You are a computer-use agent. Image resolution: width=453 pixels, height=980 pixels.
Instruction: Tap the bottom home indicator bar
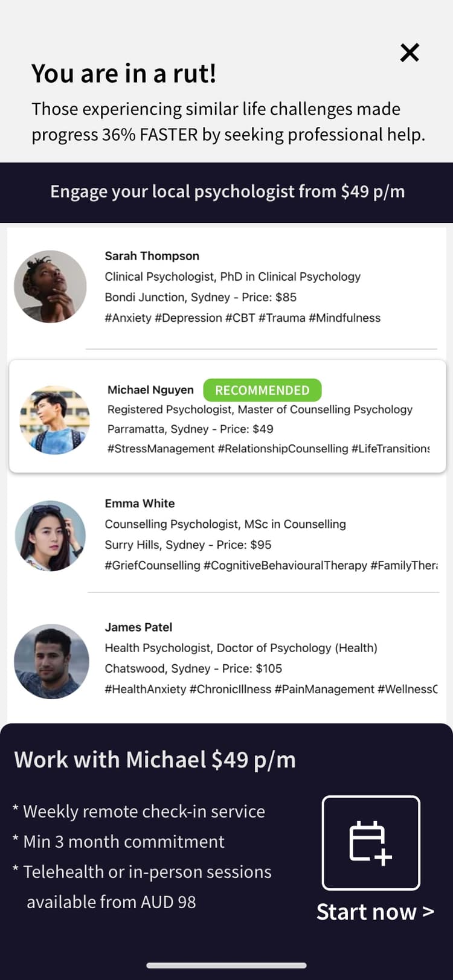click(226, 966)
